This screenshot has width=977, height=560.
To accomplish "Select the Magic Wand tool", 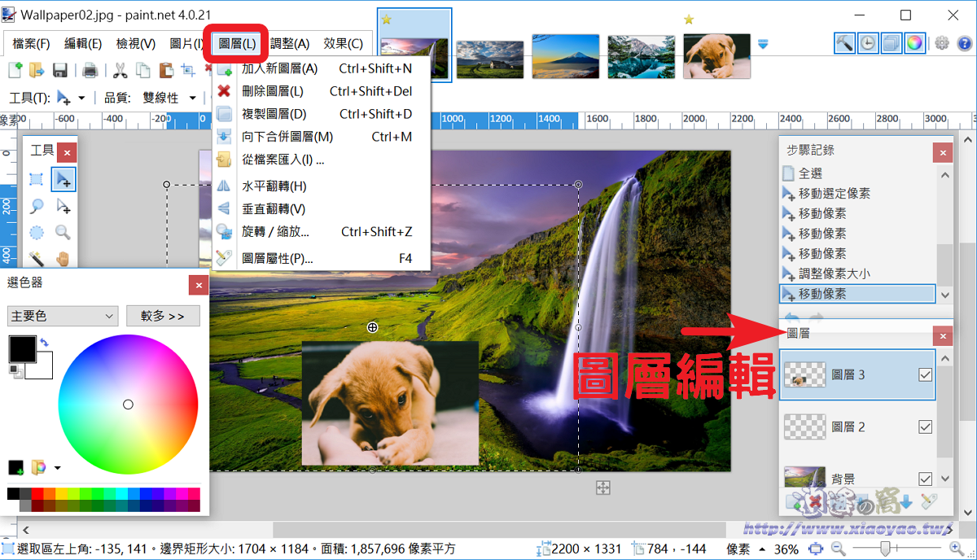I will click(37, 258).
